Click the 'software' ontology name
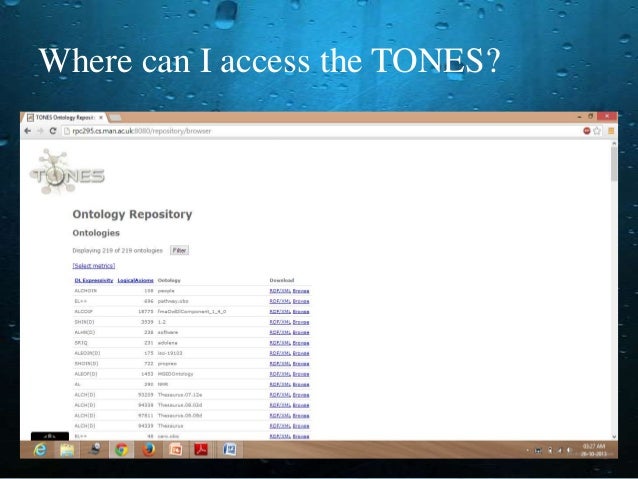The height and width of the screenshot is (479, 638). 168,332
